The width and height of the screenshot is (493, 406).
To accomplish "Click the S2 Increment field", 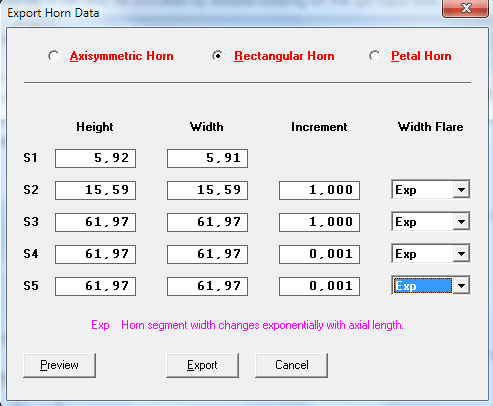I will coord(319,190).
